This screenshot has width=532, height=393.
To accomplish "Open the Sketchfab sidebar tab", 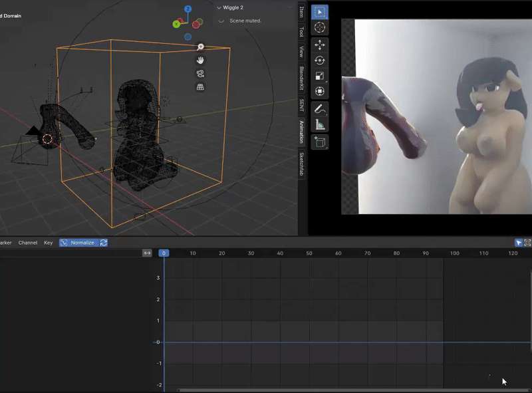I will (x=301, y=164).
